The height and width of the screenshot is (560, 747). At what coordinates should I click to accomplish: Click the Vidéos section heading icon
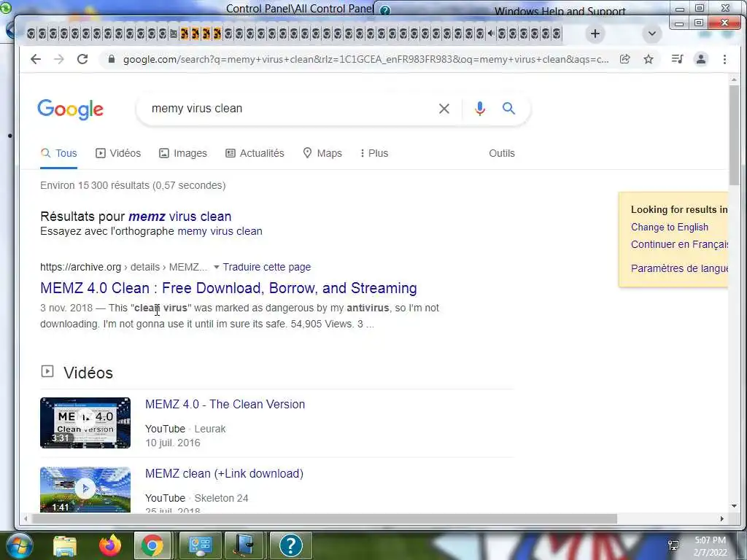tap(47, 371)
